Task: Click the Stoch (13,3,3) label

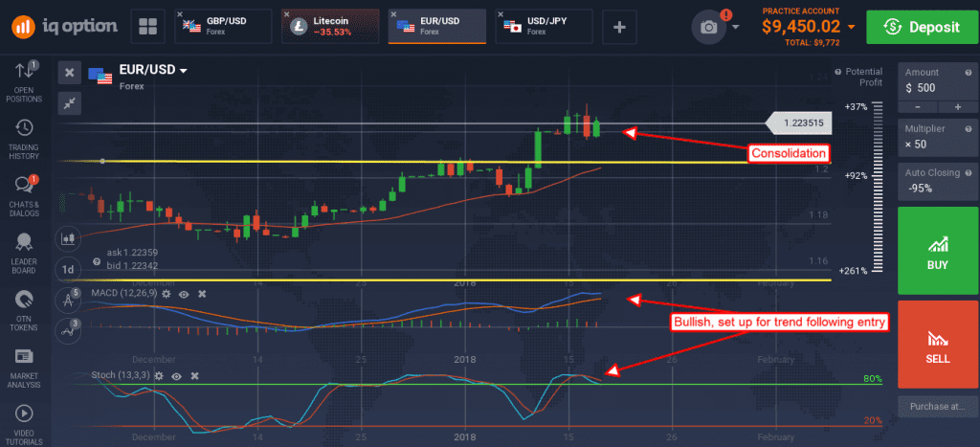Action: click(x=120, y=376)
